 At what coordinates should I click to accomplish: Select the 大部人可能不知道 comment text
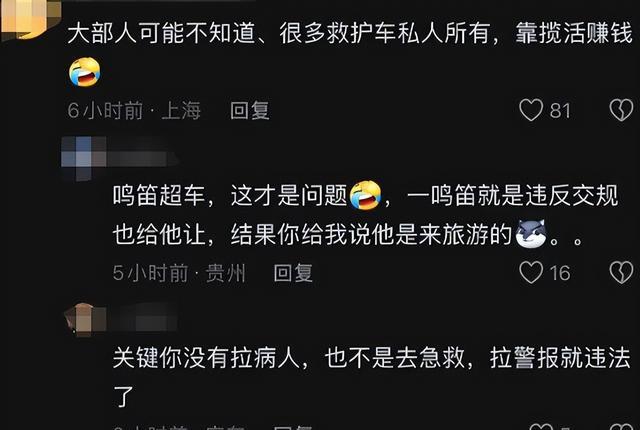click(350, 33)
